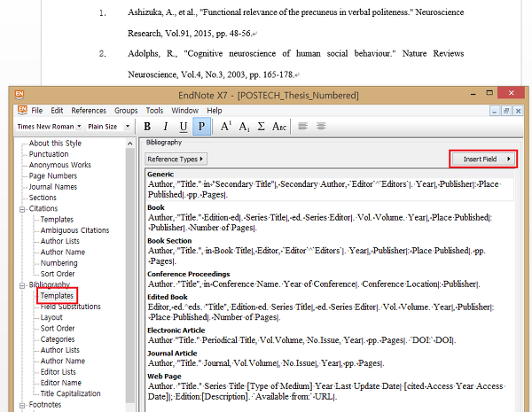Open the Edit menu
Viewport: 532px width, 412px height.
(57, 111)
